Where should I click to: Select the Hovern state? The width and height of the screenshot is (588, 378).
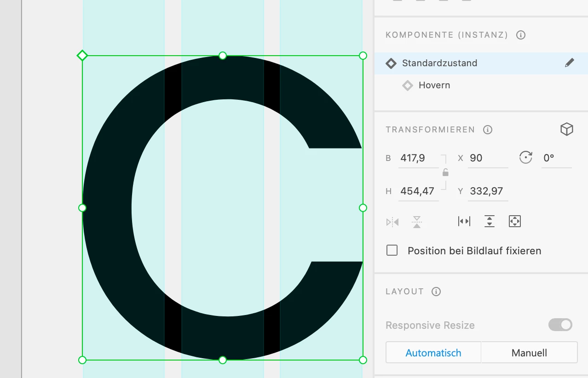pos(434,85)
